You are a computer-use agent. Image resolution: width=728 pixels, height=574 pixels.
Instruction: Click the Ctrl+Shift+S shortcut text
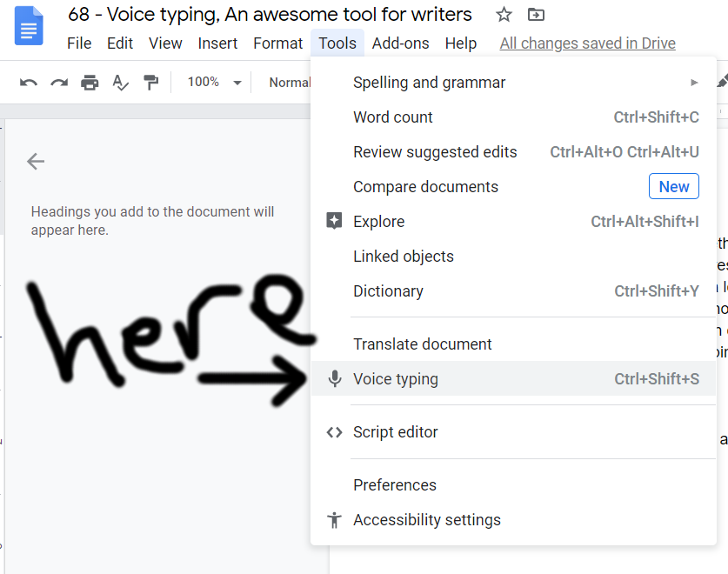click(x=657, y=379)
